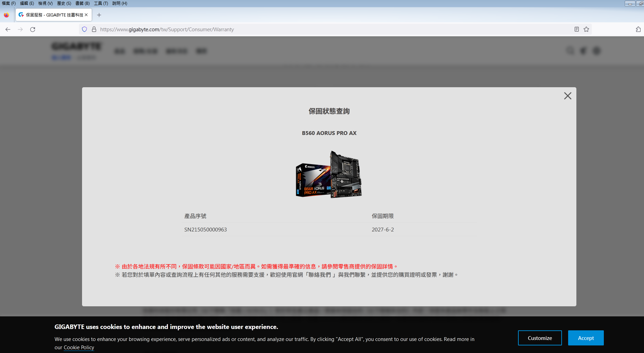
Task: Open the tracking protection shield icon
Action: pyautogui.click(x=84, y=30)
